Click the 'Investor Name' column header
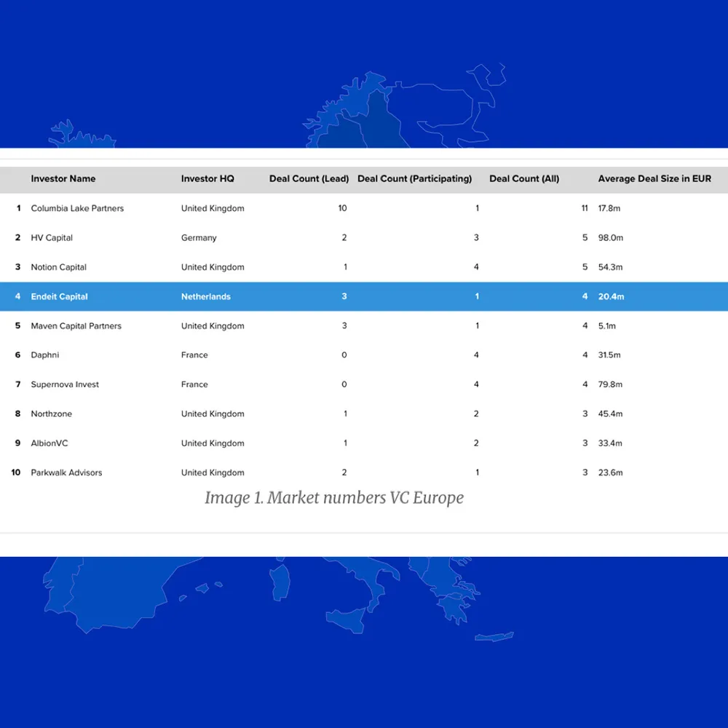728x728 pixels. [63, 179]
